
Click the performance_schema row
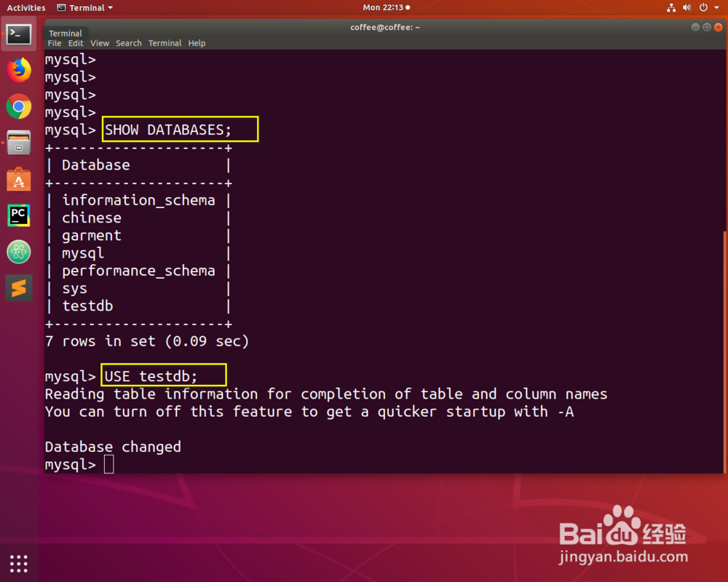[139, 271]
